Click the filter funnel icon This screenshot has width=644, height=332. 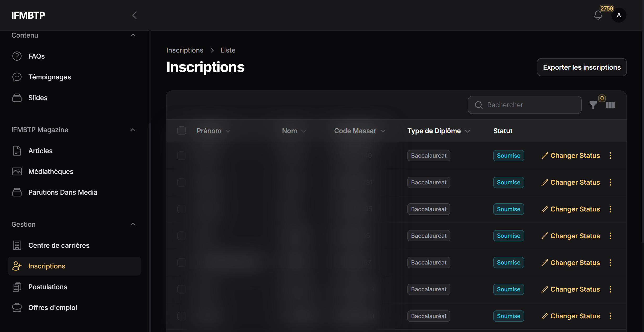pos(593,105)
